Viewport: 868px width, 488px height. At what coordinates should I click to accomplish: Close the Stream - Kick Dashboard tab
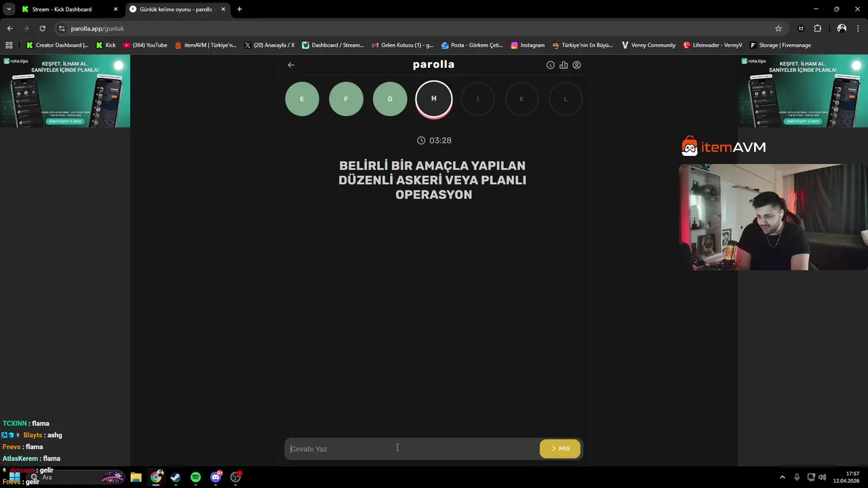(115, 9)
